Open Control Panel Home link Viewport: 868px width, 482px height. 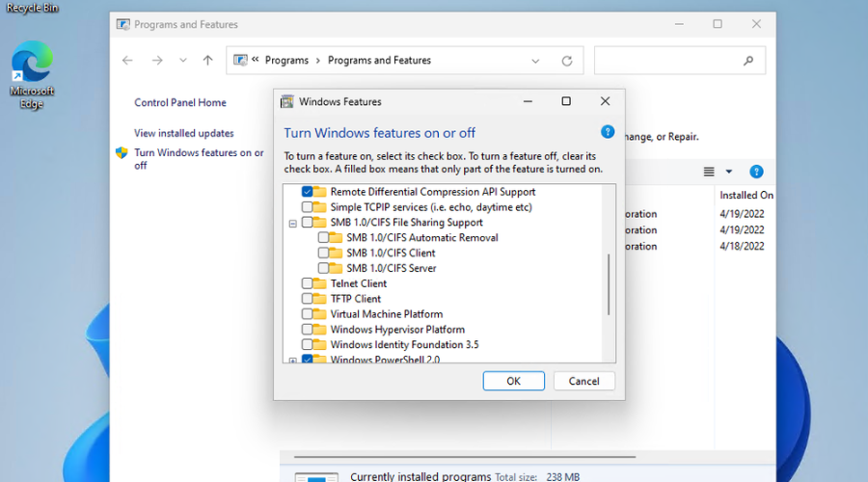pyautogui.click(x=180, y=102)
